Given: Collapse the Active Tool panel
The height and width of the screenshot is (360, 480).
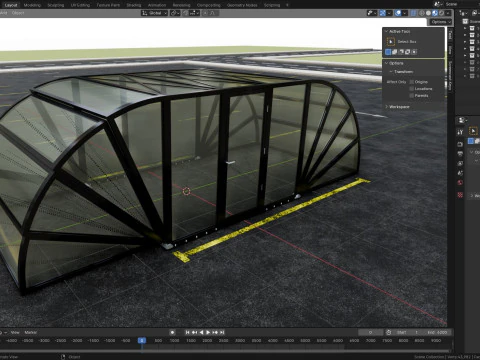Looking at the screenshot, I should [x=386, y=31].
